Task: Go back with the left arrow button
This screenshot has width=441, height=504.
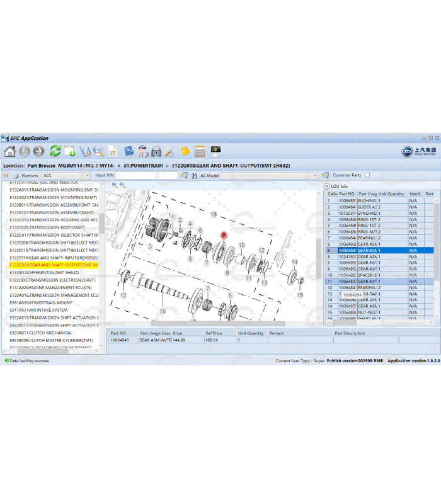Action: [25, 151]
